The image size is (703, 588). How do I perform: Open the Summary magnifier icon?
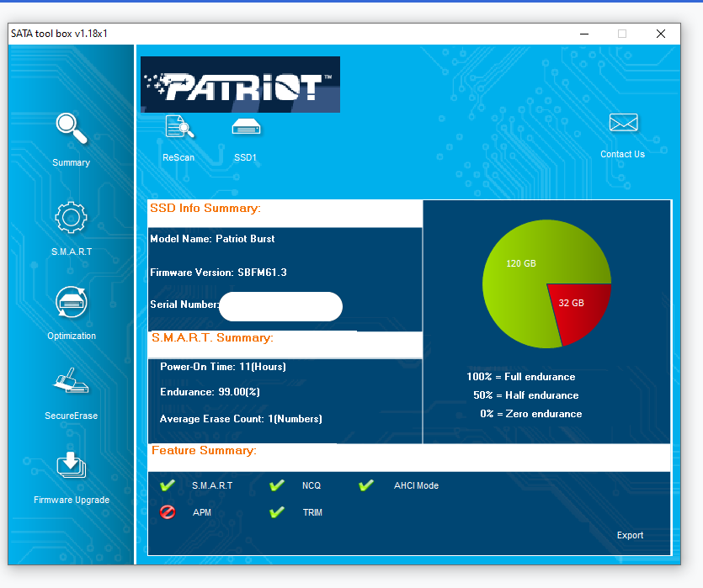click(x=72, y=129)
